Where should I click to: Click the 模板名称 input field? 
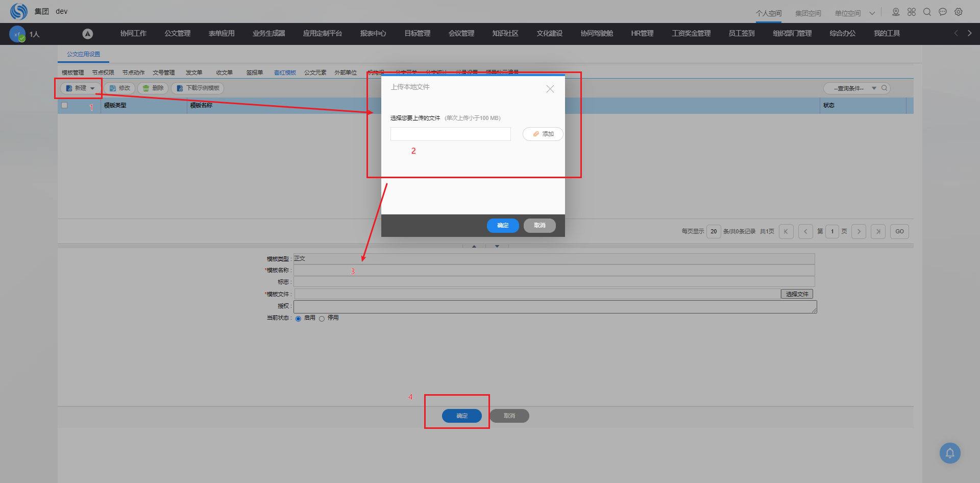click(x=554, y=271)
